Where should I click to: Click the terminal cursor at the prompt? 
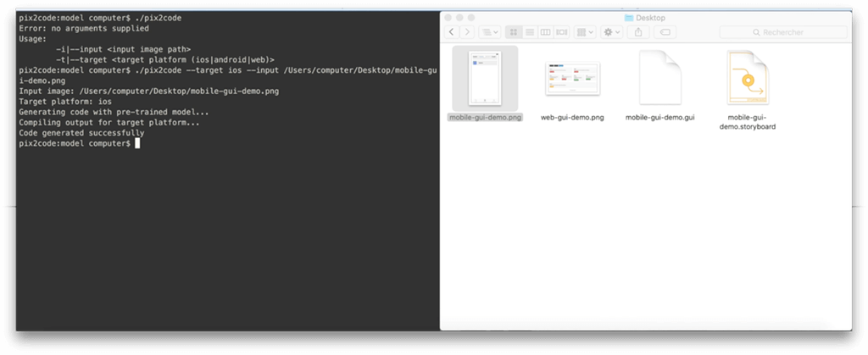(137, 143)
